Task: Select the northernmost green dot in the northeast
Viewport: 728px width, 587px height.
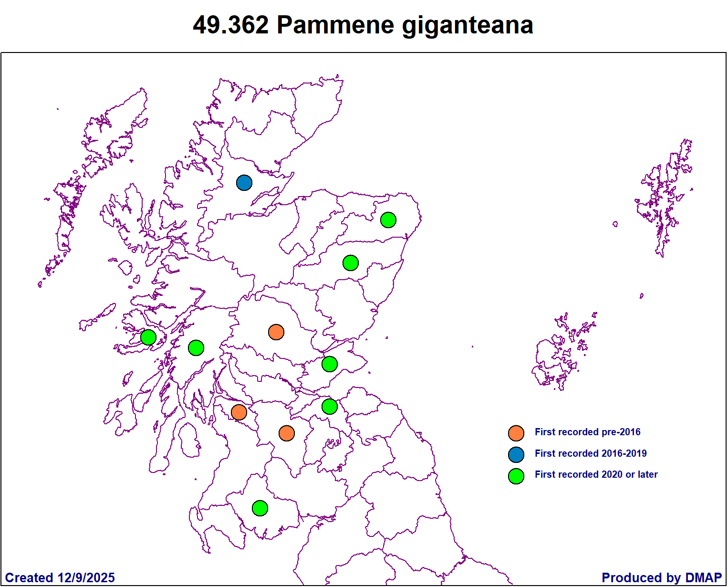Action: [x=388, y=220]
